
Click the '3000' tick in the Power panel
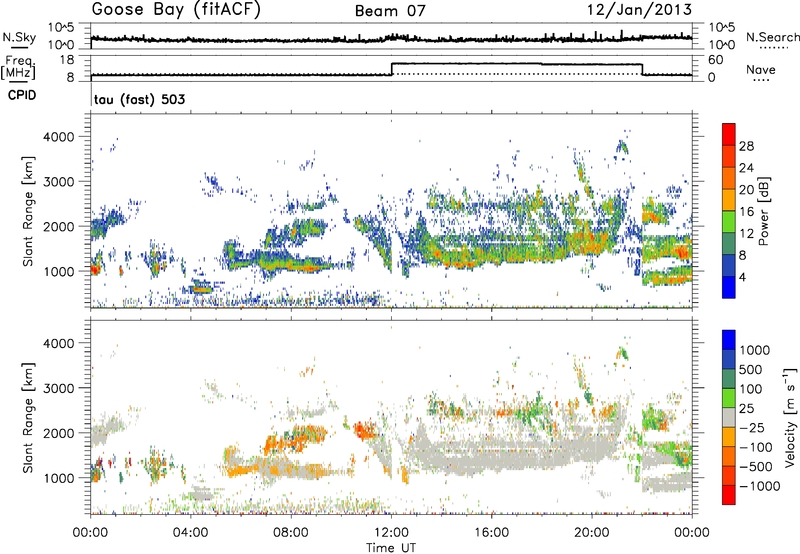click(59, 182)
